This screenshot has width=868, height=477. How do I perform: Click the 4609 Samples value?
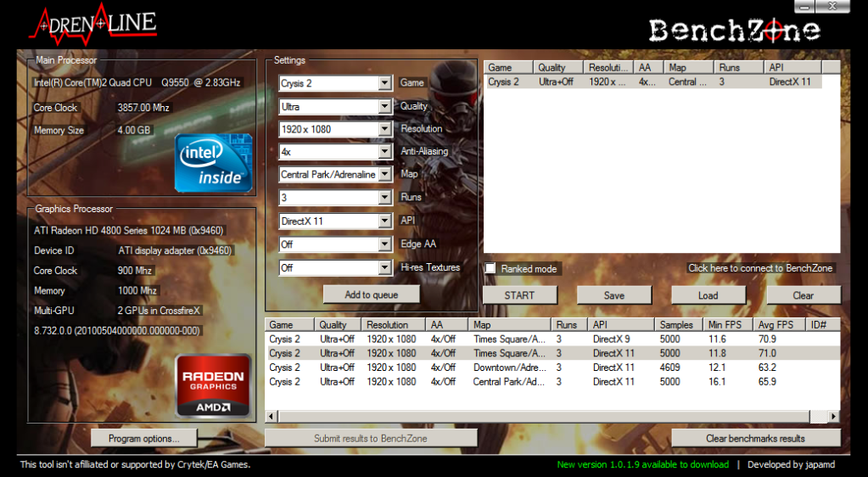669,368
